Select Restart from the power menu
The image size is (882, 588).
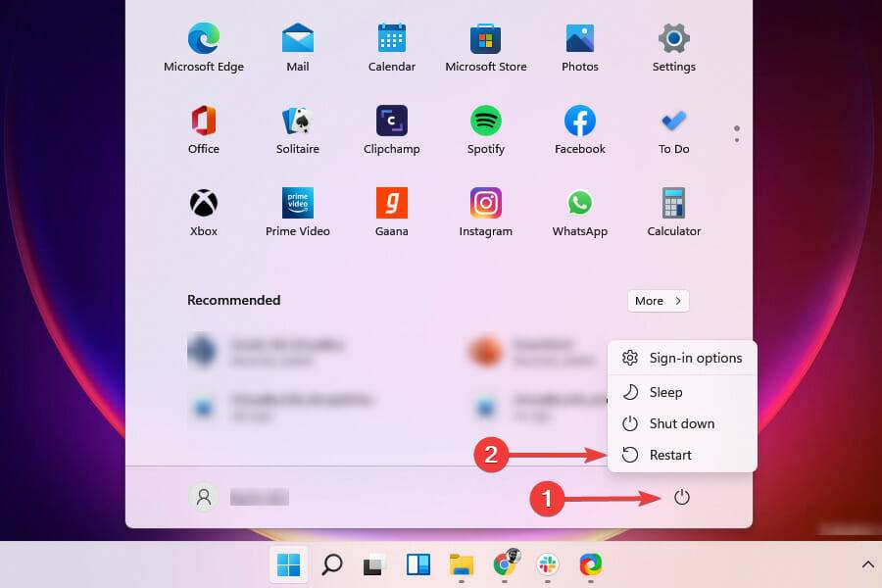(682, 455)
